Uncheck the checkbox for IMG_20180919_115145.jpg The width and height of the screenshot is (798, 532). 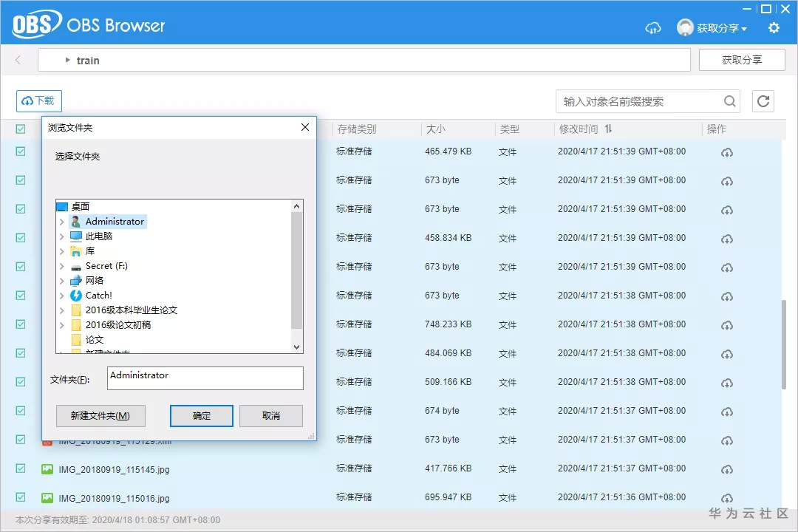(21, 468)
